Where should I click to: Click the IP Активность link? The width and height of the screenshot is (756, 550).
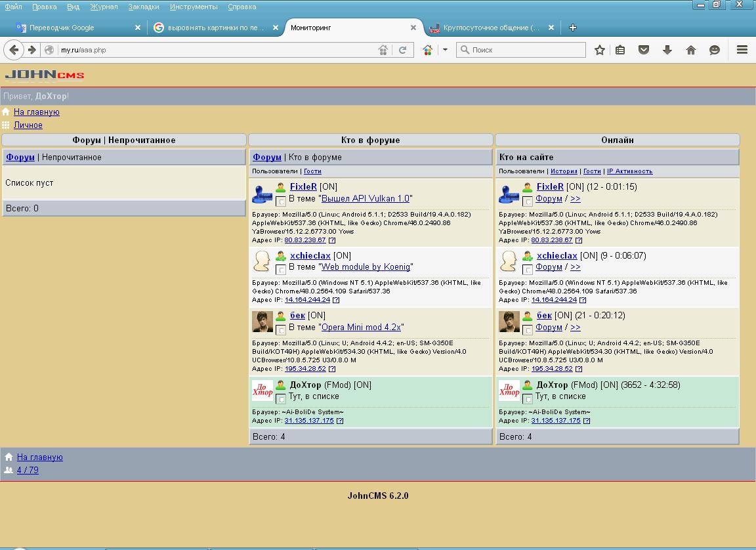(629, 171)
